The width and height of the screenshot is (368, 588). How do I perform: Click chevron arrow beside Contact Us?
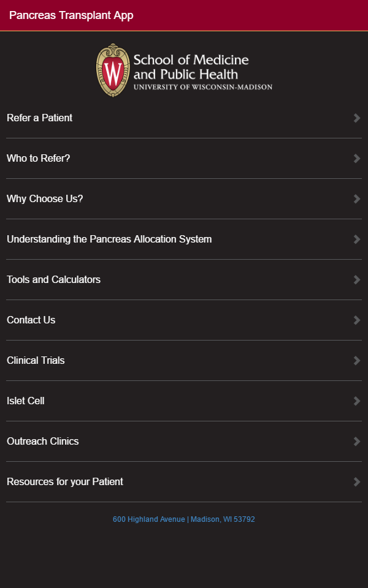pyautogui.click(x=357, y=320)
